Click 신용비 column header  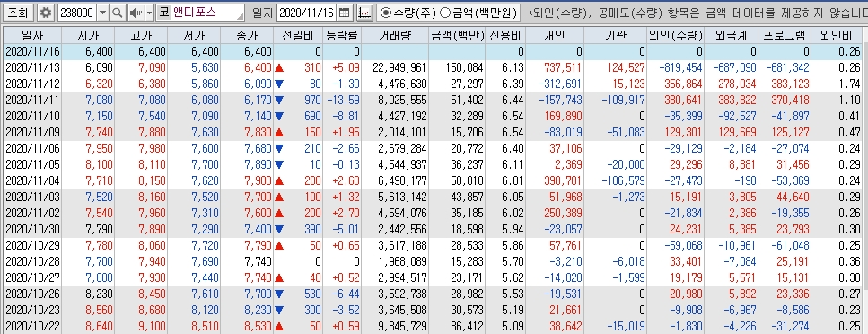[505, 36]
